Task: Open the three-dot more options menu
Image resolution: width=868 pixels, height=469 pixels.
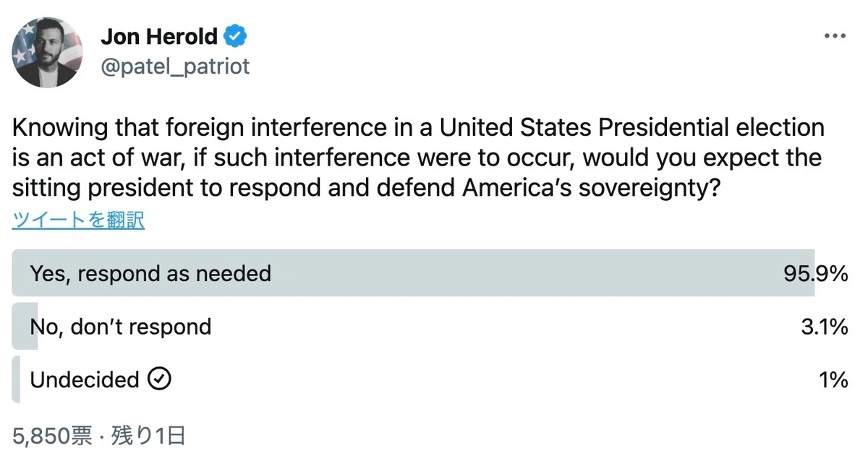Action: [834, 35]
